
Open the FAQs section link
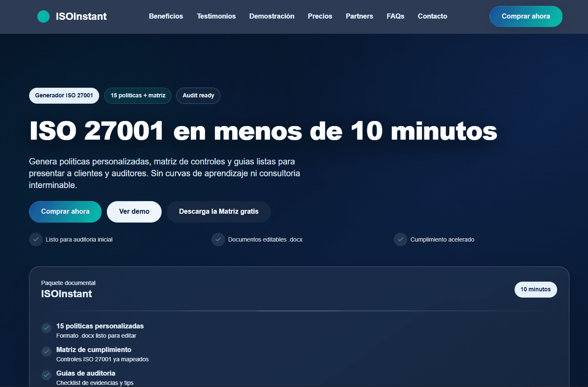tap(396, 16)
